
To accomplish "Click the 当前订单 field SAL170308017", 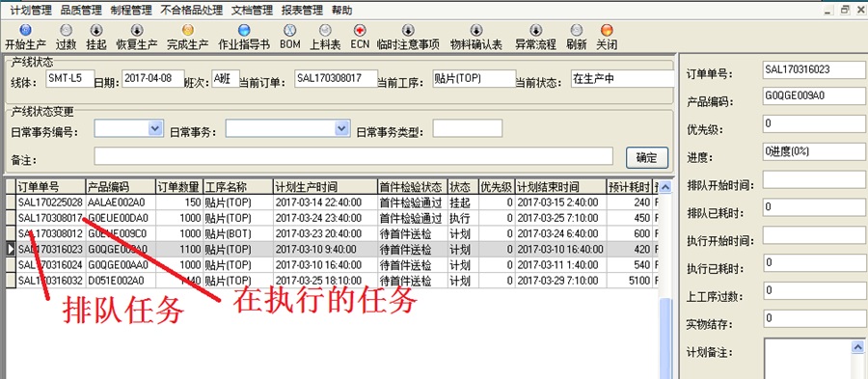I will coord(337,78).
